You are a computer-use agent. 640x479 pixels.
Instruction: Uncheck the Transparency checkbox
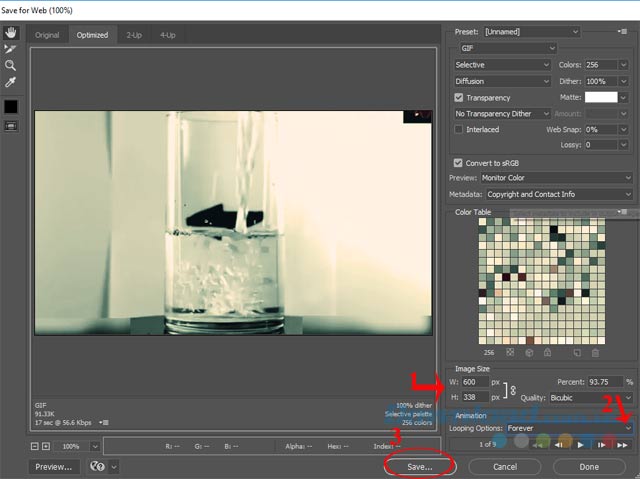[x=459, y=98]
